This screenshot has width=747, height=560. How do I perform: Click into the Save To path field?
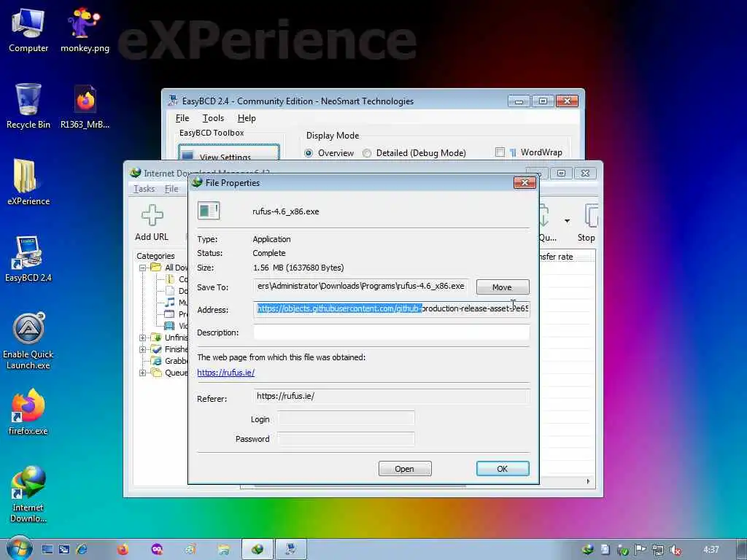(x=360, y=286)
